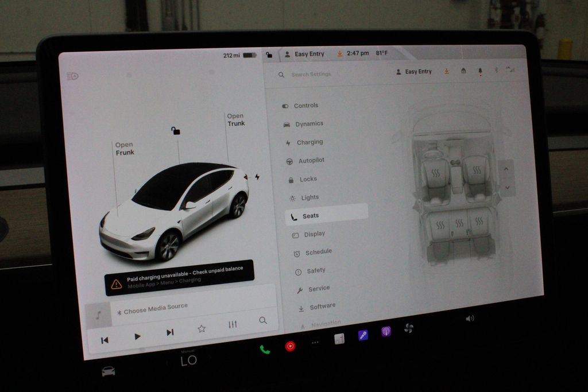Tap the music note album art tile
The image size is (588, 392).
(x=99, y=315)
